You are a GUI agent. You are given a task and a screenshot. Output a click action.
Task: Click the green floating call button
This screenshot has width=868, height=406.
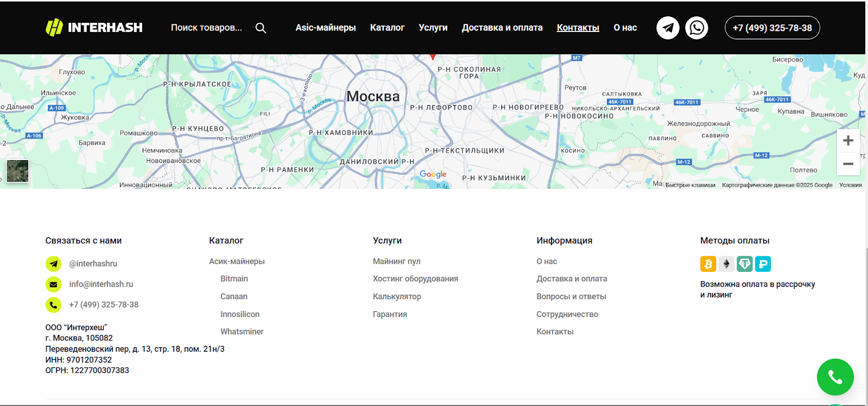[835, 377]
